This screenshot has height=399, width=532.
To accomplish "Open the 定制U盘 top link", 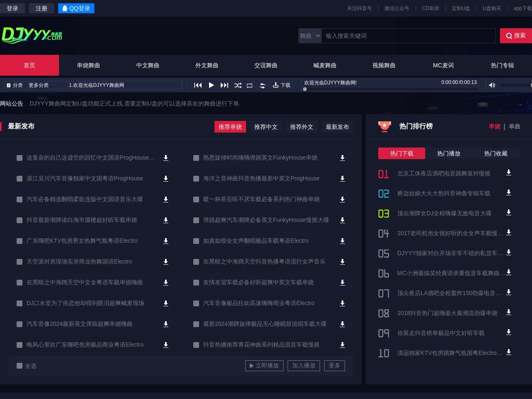I will click(x=461, y=8).
